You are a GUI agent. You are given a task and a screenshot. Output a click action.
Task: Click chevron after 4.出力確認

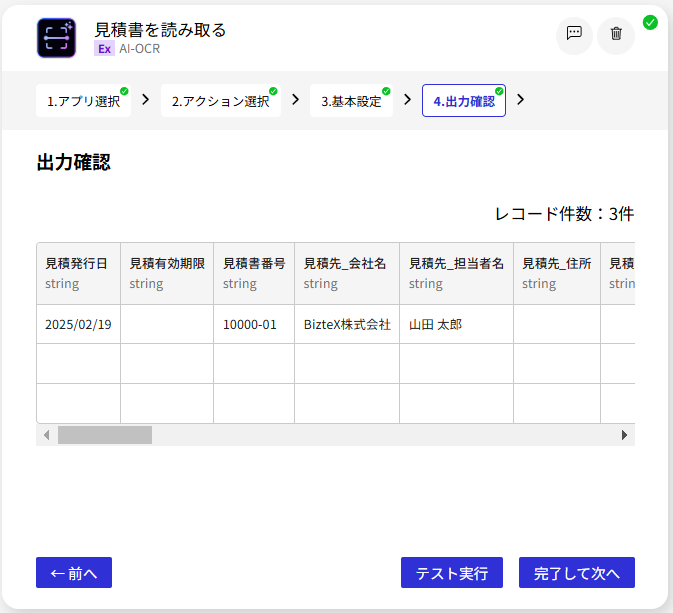tap(520, 100)
